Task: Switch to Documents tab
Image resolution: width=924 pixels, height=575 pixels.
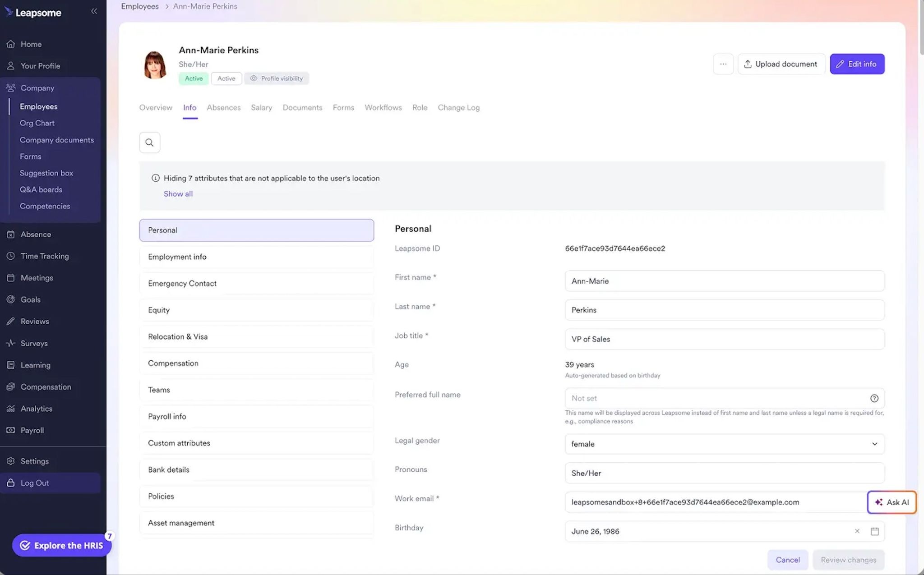Action: (x=302, y=108)
